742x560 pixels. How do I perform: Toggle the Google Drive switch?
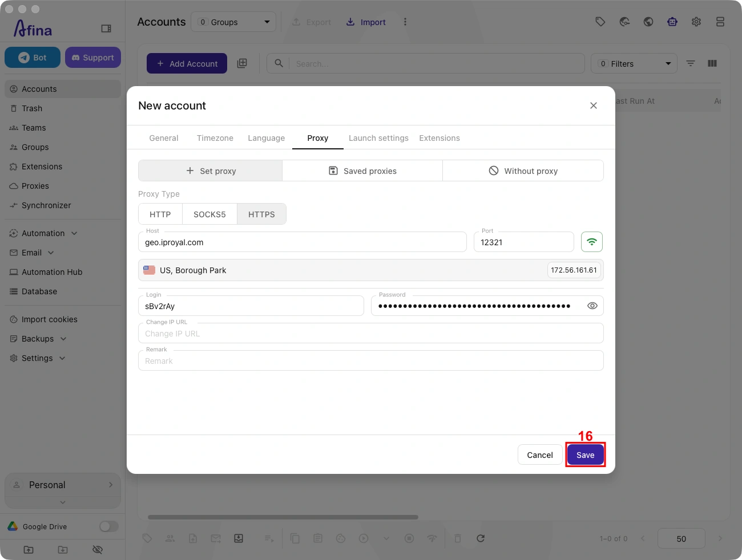point(108,526)
